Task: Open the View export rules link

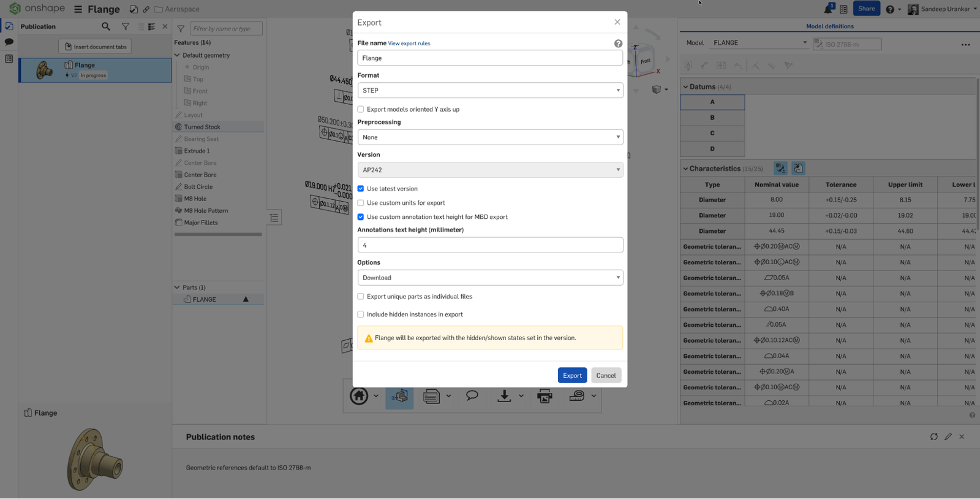Action: (409, 44)
